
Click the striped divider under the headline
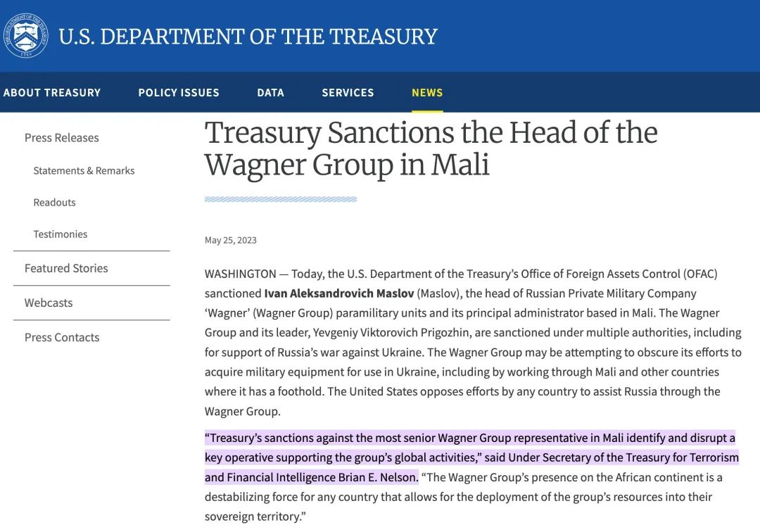click(x=281, y=199)
